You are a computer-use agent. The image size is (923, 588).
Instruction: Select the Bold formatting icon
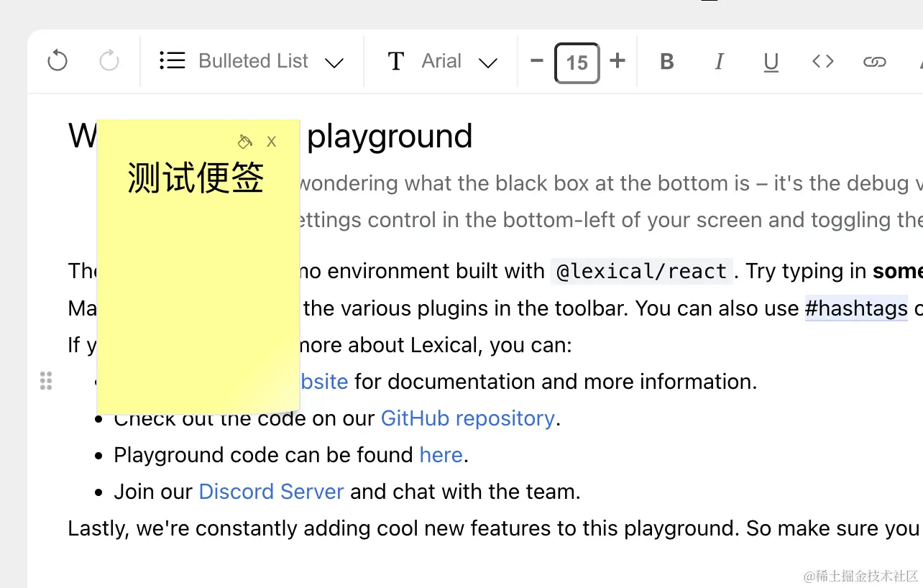(666, 62)
